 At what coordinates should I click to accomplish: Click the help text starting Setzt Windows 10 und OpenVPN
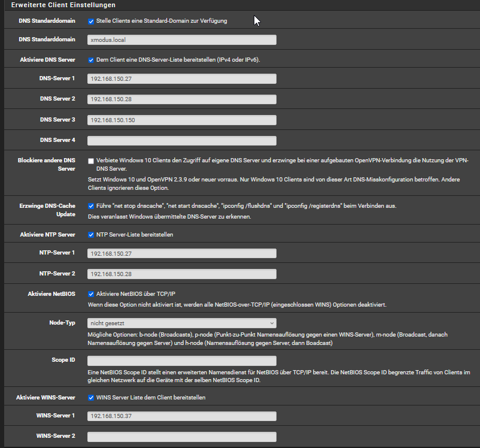[274, 183]
